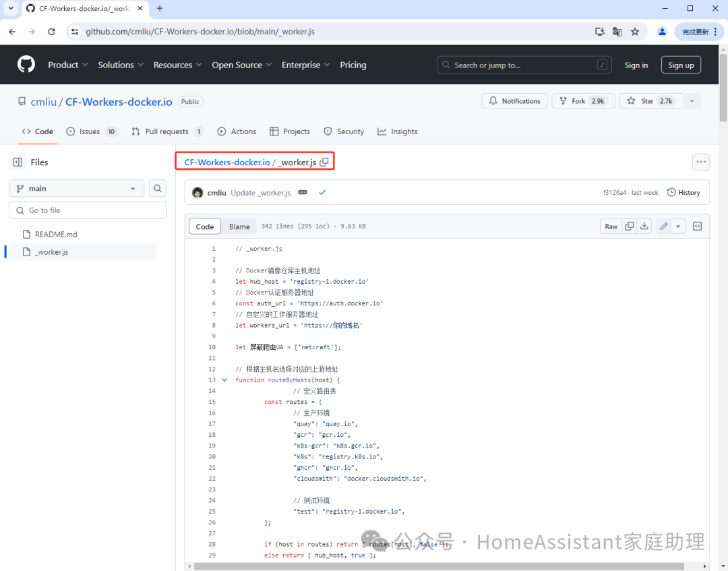Copy the file path icon next to _worker.js
The height and width of the screenshot is (571, 728).
point(324,162)
